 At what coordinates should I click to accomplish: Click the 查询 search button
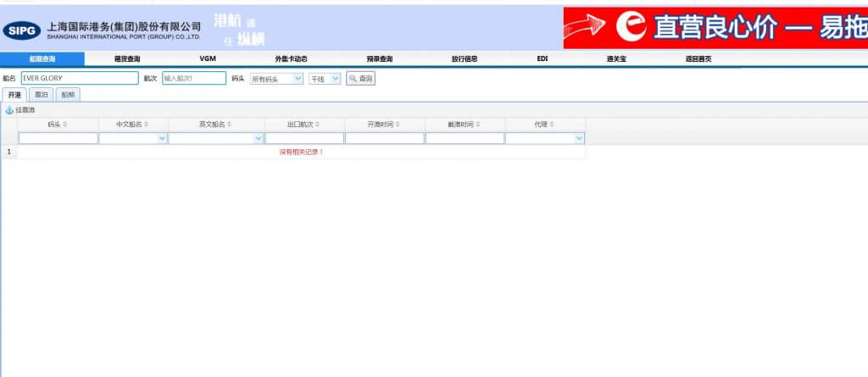coord(360,79)
